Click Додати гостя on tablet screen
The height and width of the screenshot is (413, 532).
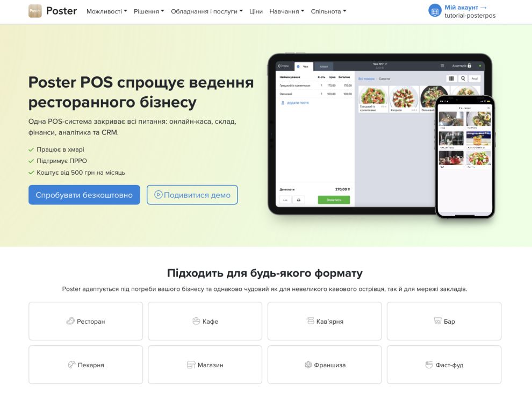click(295, 103)
